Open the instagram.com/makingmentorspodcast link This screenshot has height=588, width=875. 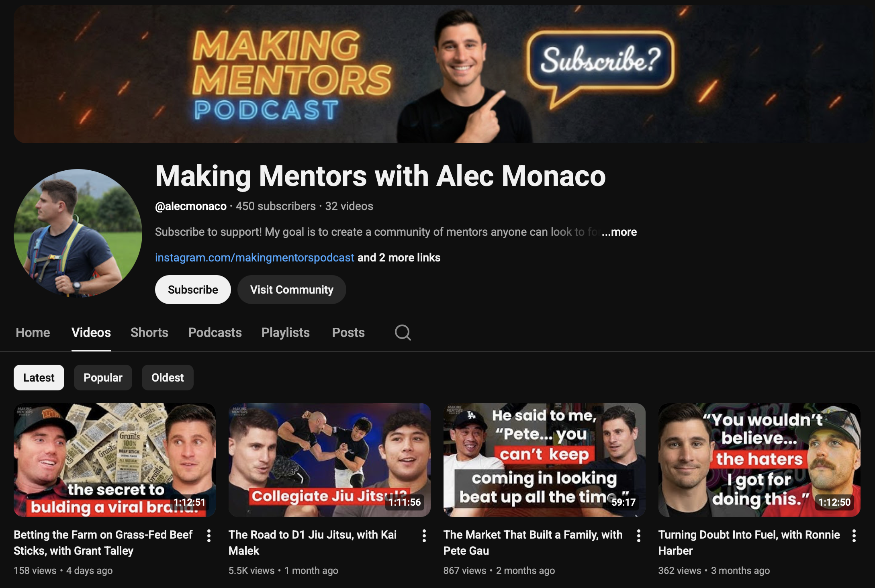point(255,257)
